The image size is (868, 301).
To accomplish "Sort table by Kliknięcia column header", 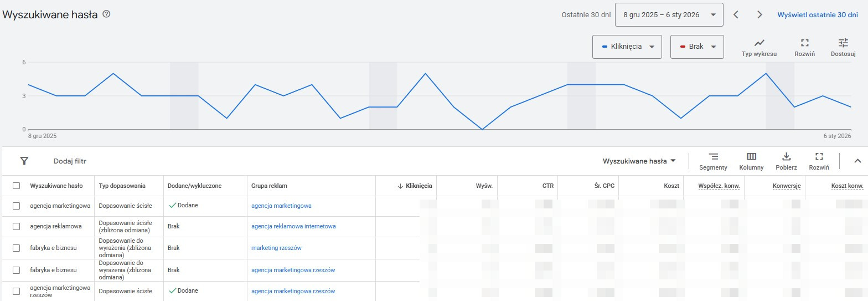I will [418, 186].
